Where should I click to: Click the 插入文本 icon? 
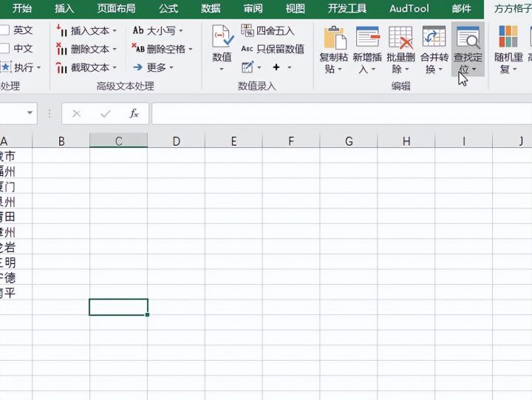click(x=61, y=31)
